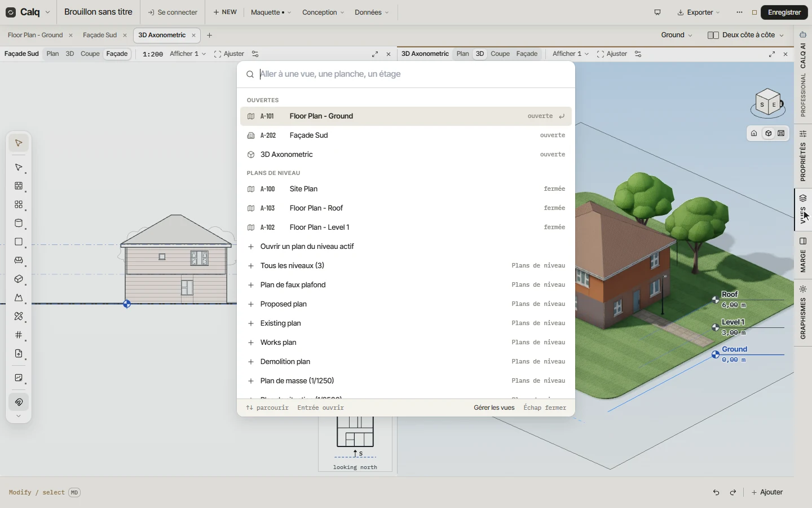This screenshot has height=508, width=812.
Task: Enable the framed-box display mode beside the cube icon
Action: pyautogui.click(x=781, y=133)
